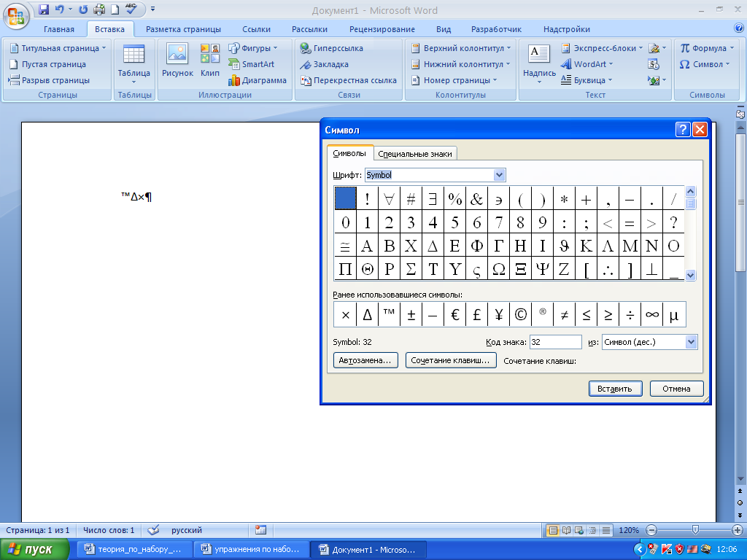
Task: Open the Номер страницы page number menu
Action: tap(454, 80)
